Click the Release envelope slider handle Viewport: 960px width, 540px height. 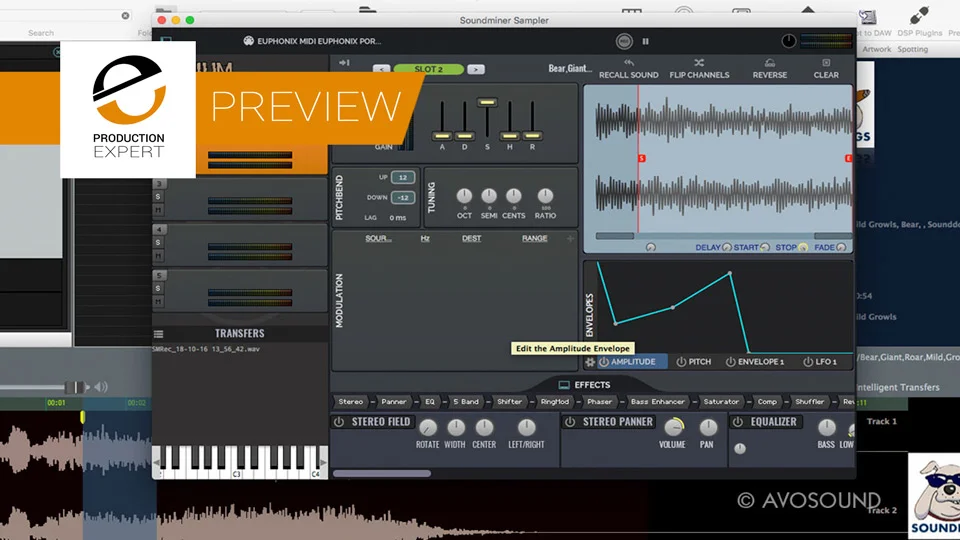[533, 136]
